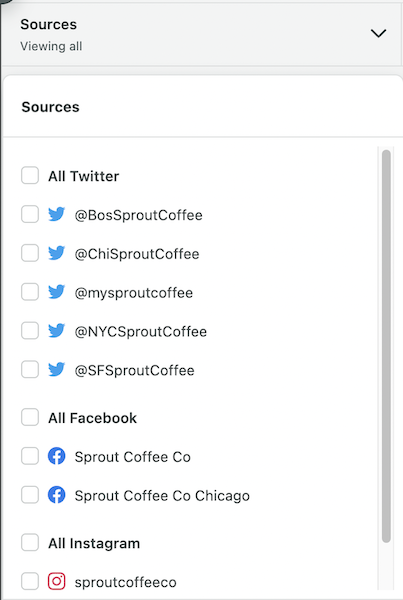Click the Twitter bird next to @ChiSproutCoffee
Screen dimensions: 403x600
(57, 253)
